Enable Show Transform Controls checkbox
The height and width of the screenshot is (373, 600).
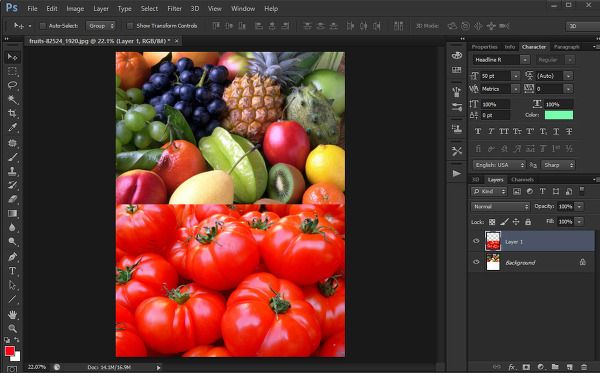coord(130,26)
